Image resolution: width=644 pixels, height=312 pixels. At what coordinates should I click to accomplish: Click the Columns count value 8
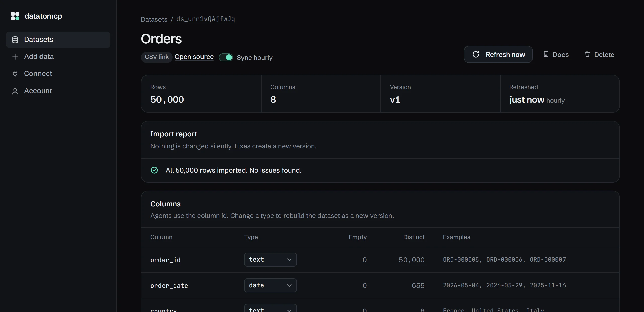pyautogui.click(x=273, y=100)
